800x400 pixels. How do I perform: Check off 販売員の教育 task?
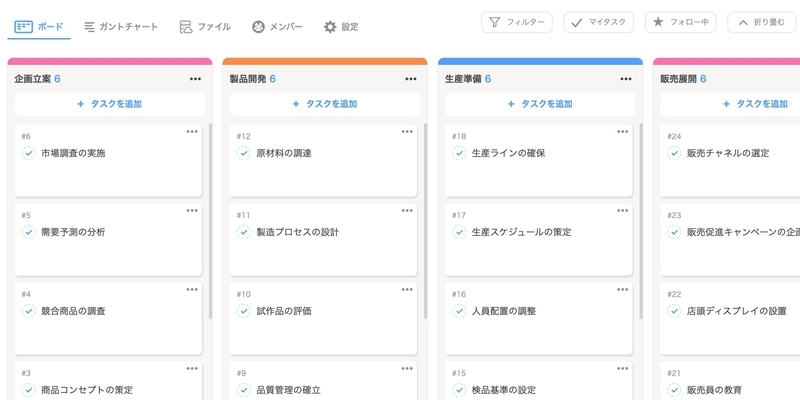[674, 390]
